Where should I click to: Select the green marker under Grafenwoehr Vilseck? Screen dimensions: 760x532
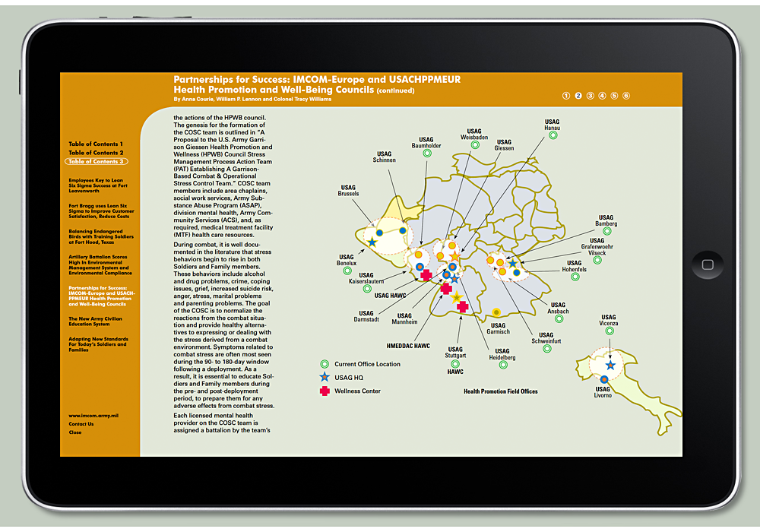(x=597, y=260)
